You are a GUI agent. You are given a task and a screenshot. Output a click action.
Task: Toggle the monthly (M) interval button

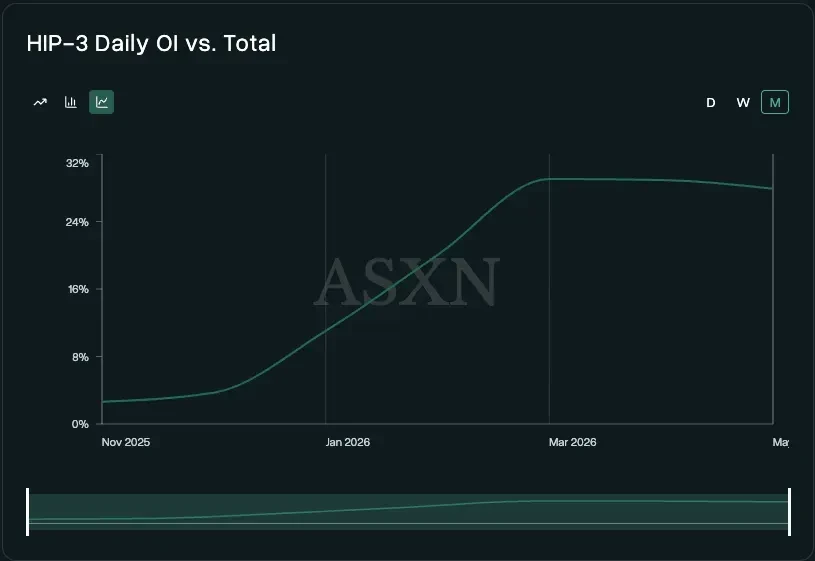click(775, 102)
